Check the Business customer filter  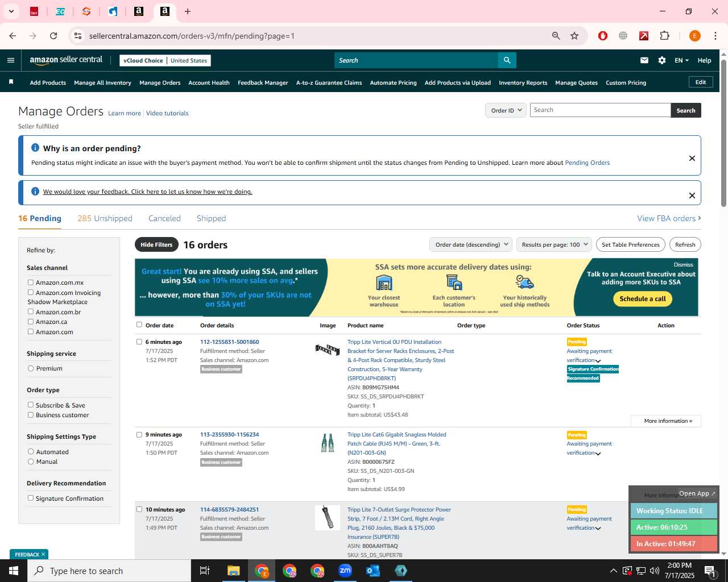tap(31, 415)
